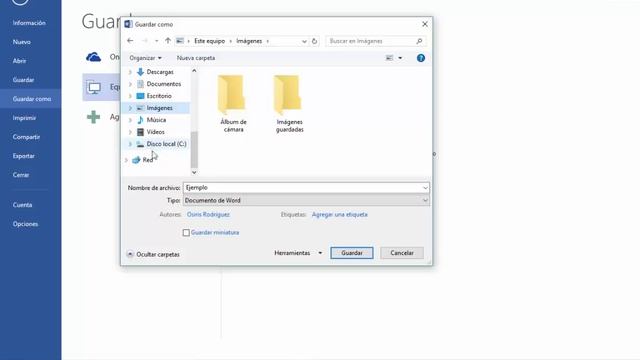Enable the Guardar miniatura checkbox
This screenshot has width=640, height=360.
pyautogui.click(x=186, y=233)
